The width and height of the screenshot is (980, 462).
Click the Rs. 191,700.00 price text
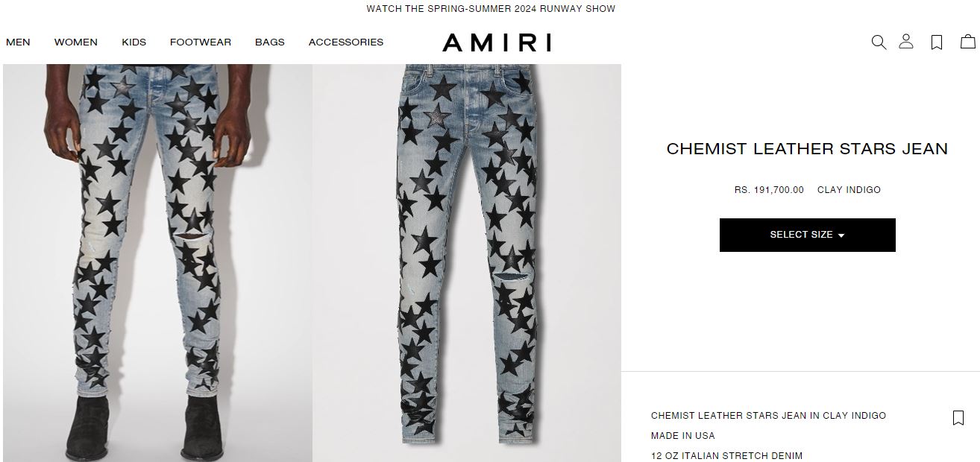[769, 190]
